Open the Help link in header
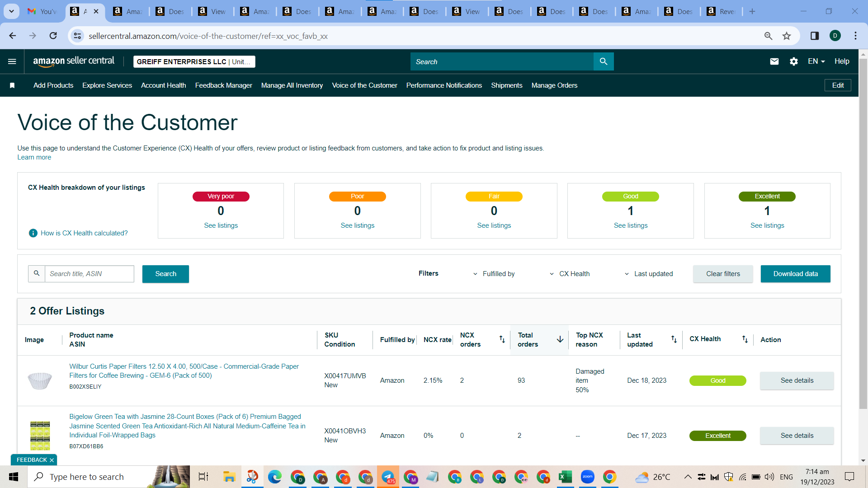 click(x=842, y=61)
